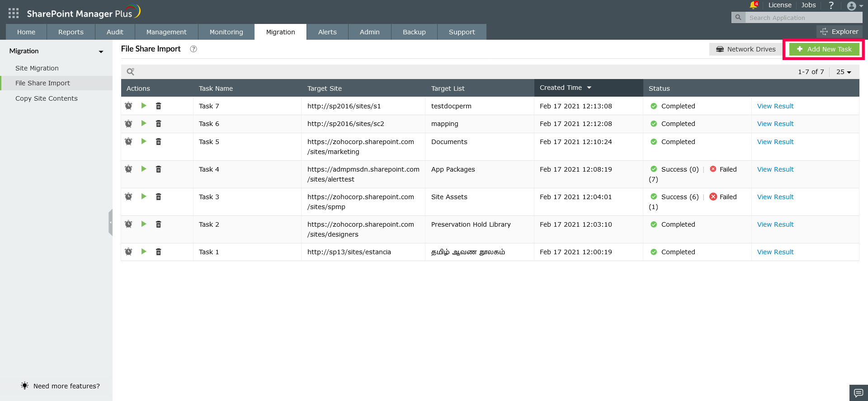Open the user account avatar menu
This screenshot has width=868, height=401.
tap(854, 6)
